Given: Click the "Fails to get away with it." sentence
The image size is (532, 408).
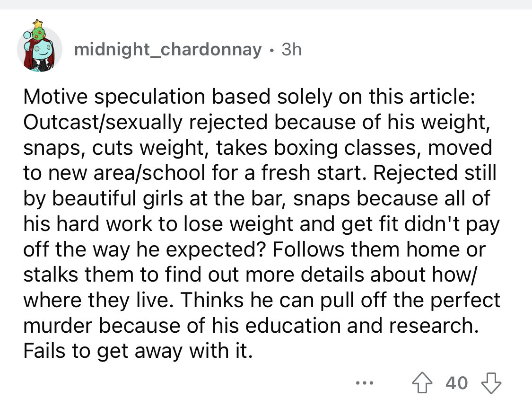Looking at the screenshot, I should tap(138, 351).
